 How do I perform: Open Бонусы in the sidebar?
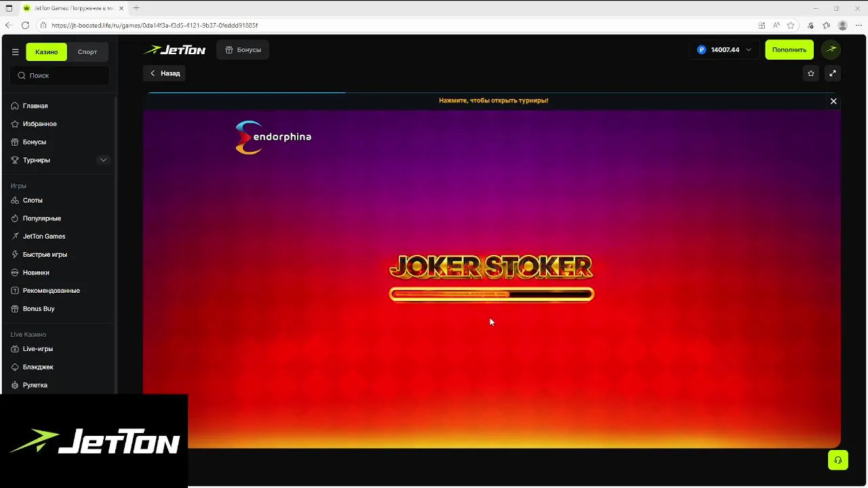34,142
